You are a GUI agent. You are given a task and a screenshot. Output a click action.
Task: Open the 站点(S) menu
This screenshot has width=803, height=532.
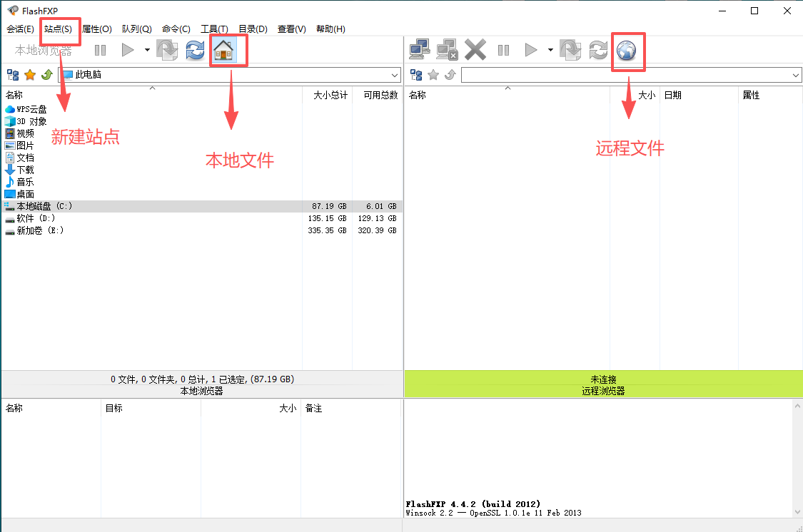point(58,29)
